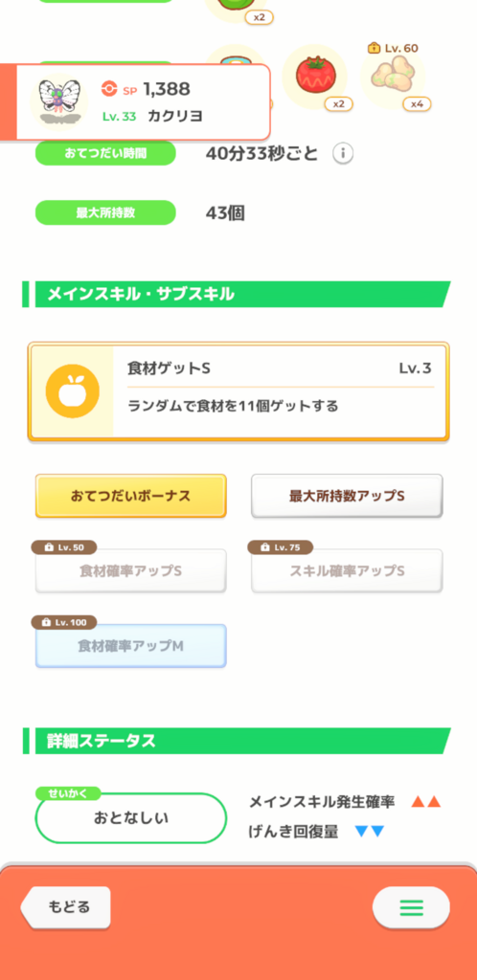Select the 最大所持数アップS sub skill

[x=347, y=496]
